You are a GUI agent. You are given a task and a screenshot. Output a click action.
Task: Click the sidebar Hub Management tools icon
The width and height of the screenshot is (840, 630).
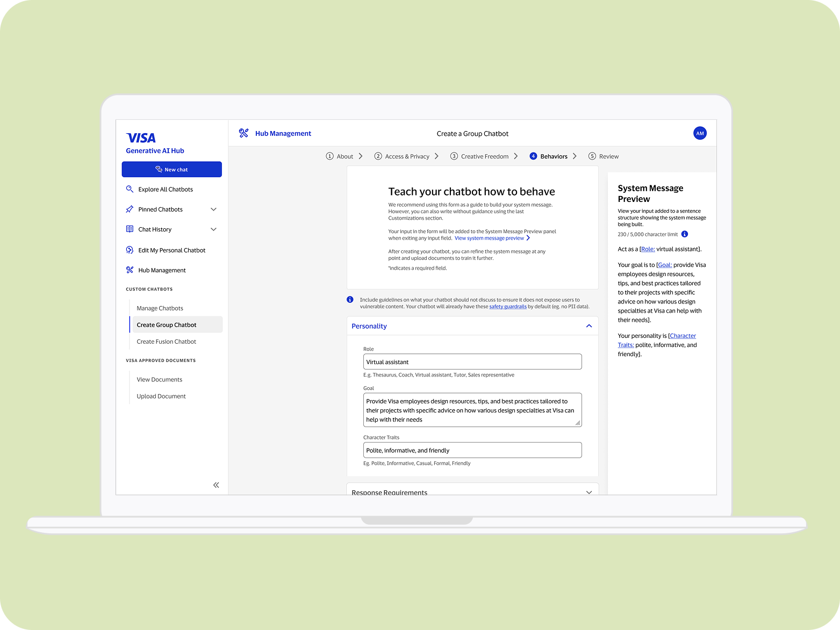click(x=130, y=270)
